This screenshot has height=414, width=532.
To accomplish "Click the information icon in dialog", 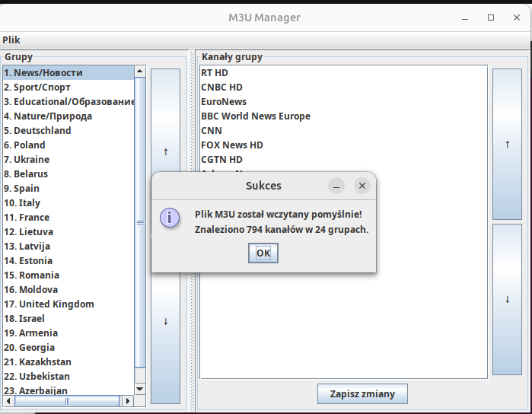I will (x=170, y=219).
